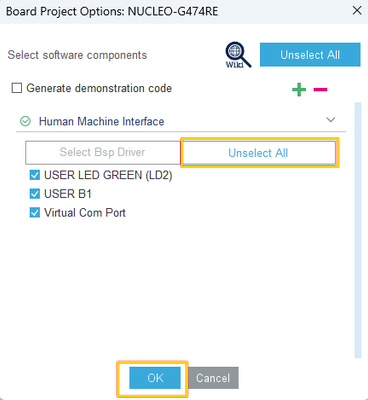Viewport: 368px width, 400px height.
Task: Click the pink minus collapse-all icon
Action: (320, 89)
